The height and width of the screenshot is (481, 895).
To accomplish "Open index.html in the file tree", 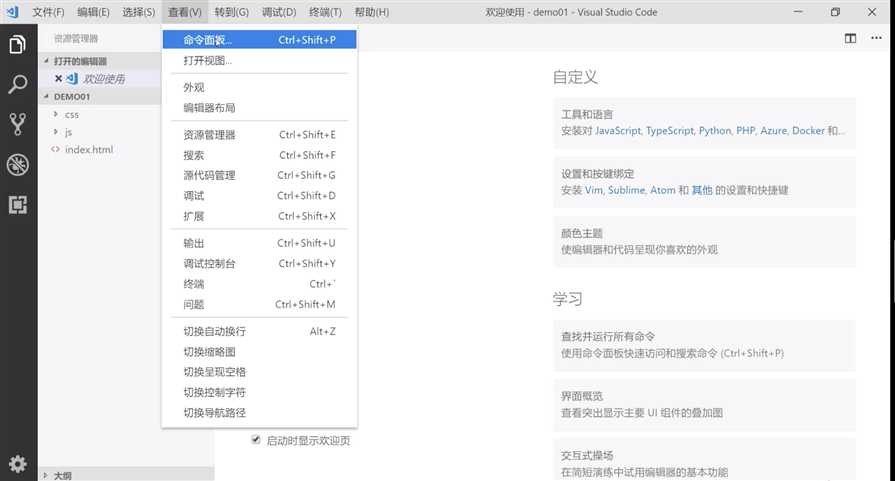I will point(88,149).
